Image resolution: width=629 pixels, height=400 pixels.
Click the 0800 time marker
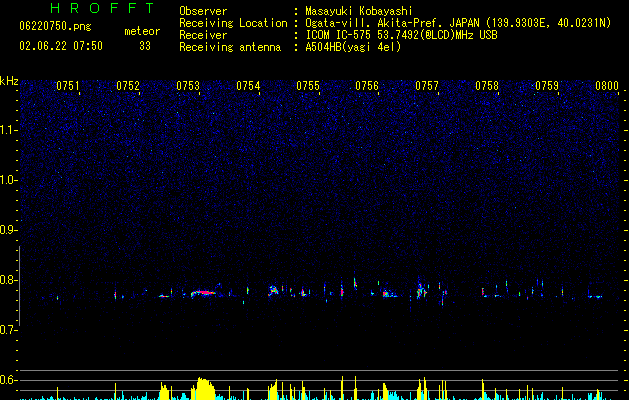(607, 86)
